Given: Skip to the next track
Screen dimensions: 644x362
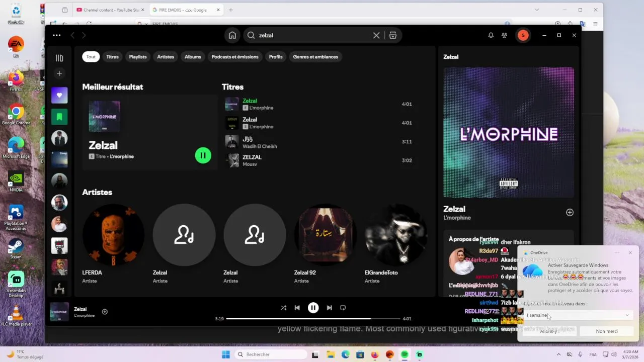Looking at the screenshot, I should pos(329,308).
